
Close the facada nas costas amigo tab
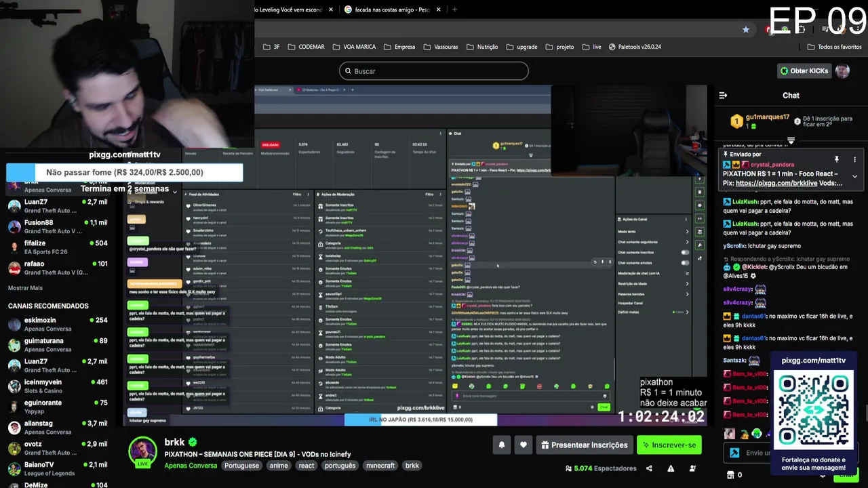pyautogui.click(x=439, y=9)
